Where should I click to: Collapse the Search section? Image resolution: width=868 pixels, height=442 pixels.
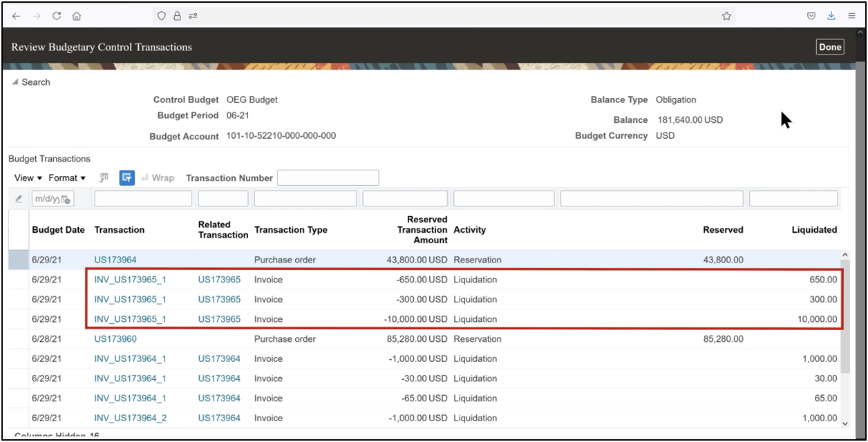(15, 82)
